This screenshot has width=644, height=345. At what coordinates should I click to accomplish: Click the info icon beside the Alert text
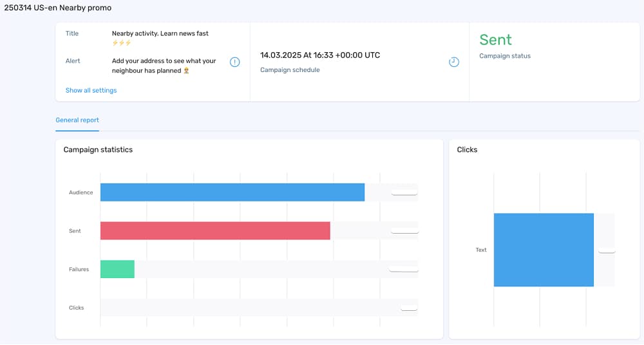[x=234, y=62]
